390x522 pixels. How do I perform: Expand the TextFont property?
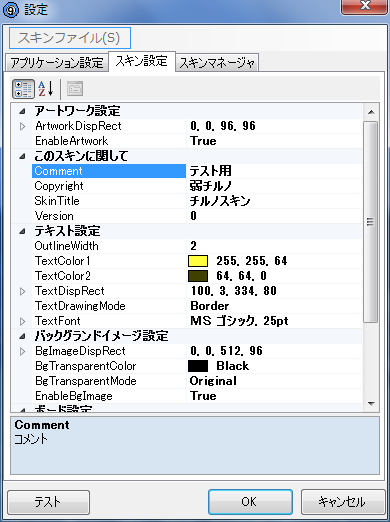point(22,321)
